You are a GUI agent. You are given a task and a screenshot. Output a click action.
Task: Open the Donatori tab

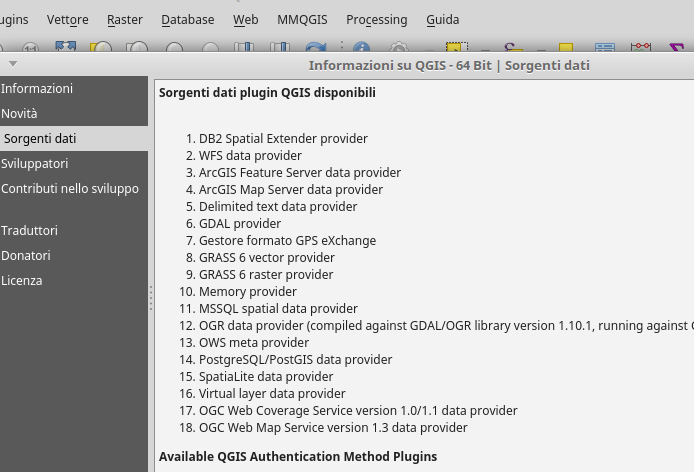74,255
